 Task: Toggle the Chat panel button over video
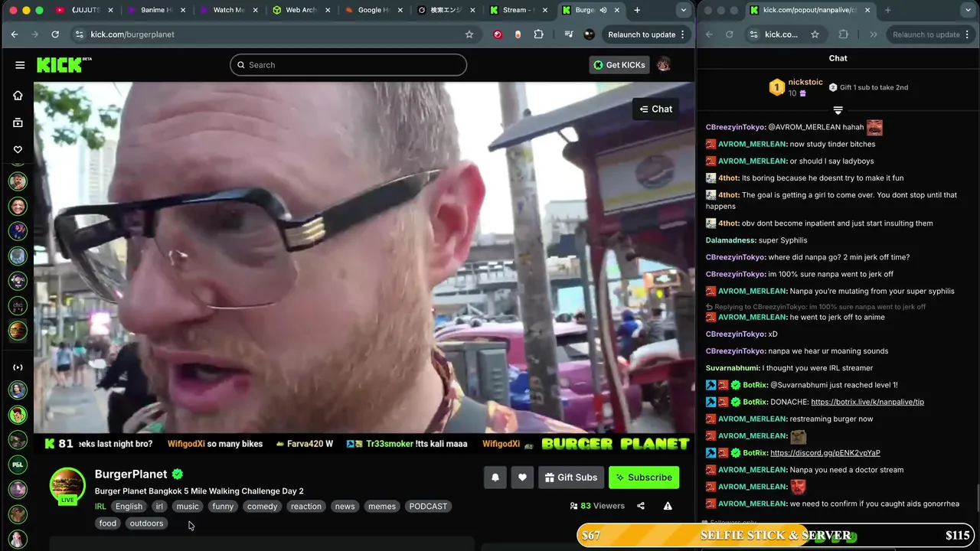(x=655, y=109)
